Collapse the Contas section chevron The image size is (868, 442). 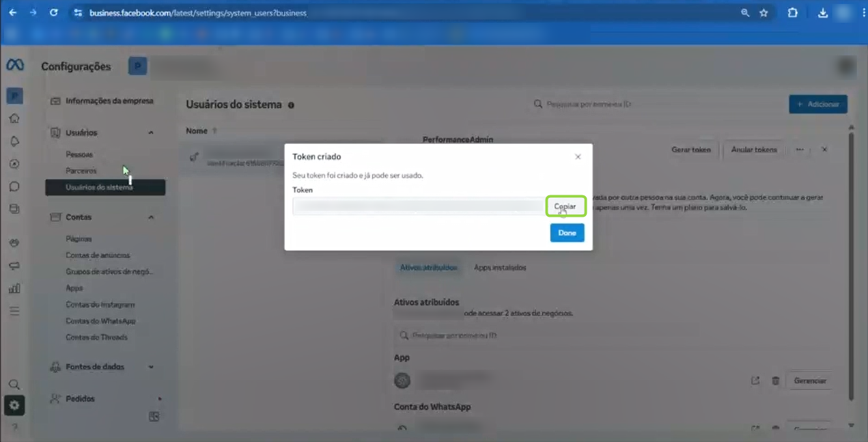[151, 217]
